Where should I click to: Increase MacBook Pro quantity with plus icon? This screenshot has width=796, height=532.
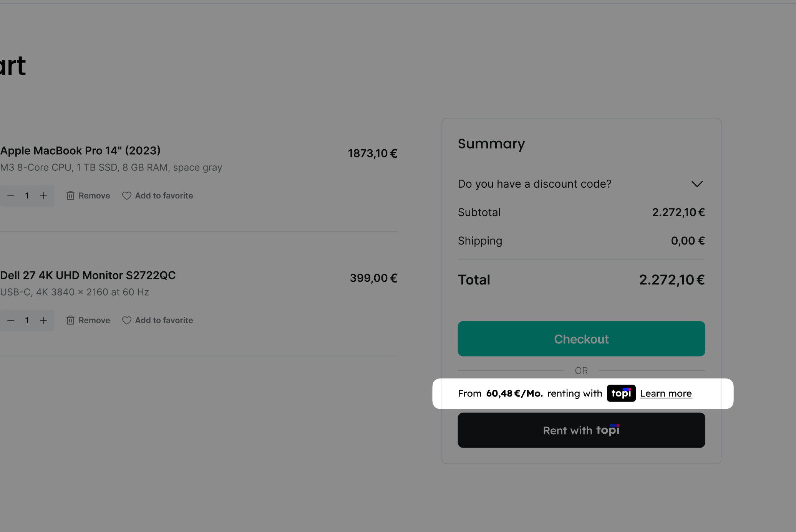(43, 196)
